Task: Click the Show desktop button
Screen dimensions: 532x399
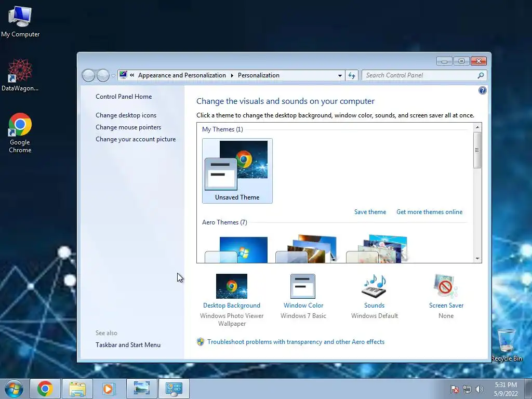Action: pos(528,389)
